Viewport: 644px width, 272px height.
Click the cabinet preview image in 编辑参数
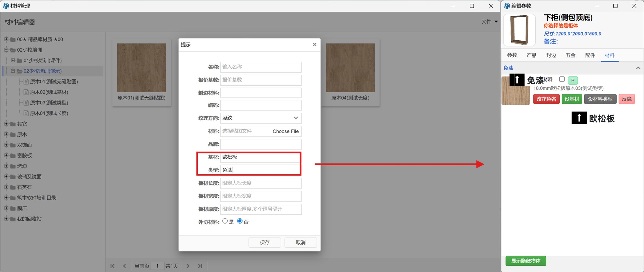519,30
